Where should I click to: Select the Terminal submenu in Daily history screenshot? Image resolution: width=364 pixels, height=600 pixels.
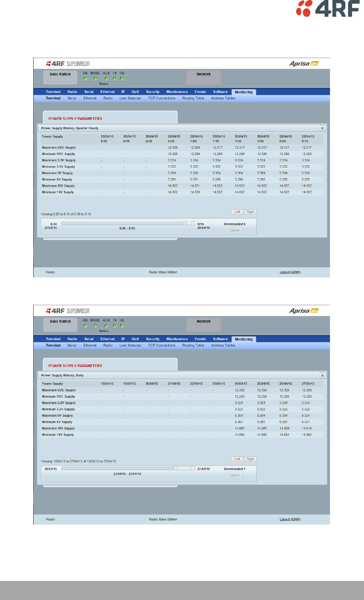pos(53,345)
